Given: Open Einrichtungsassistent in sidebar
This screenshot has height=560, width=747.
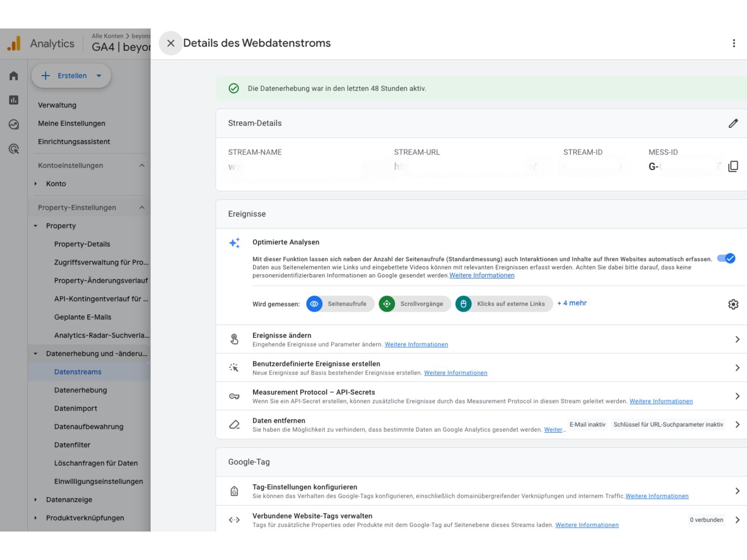Looking at the screenshot, I should (74, 141).
